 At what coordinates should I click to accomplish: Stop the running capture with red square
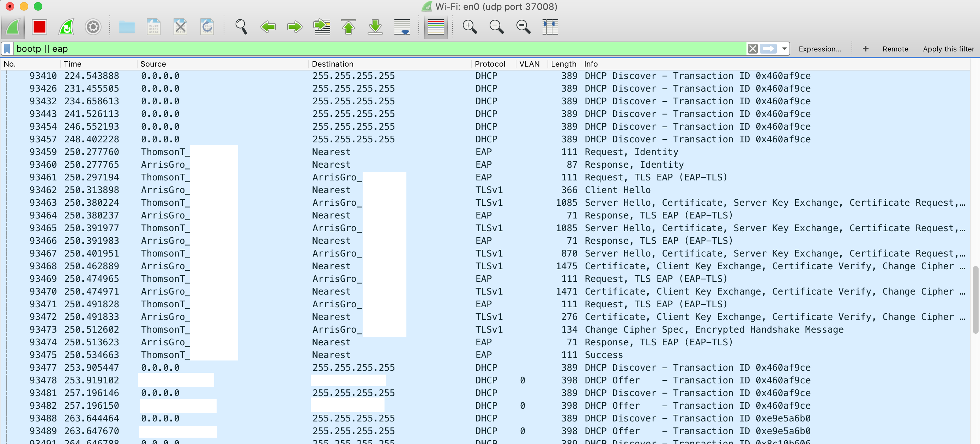click(40, 27)
